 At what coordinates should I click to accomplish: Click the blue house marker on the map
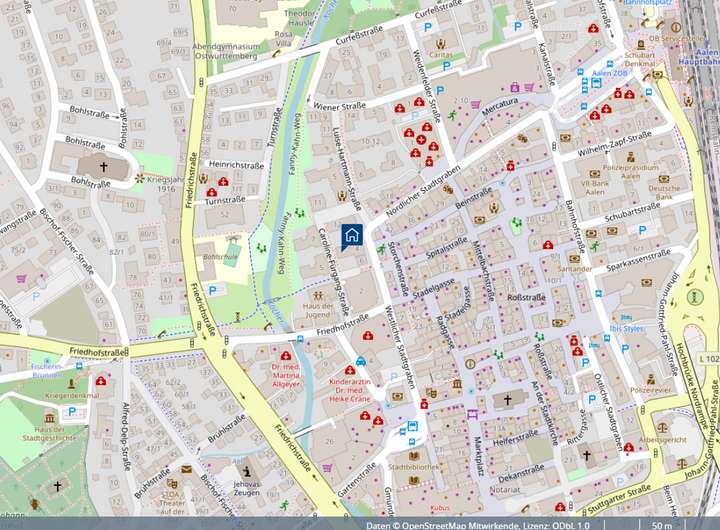click(x=352, y=234)
